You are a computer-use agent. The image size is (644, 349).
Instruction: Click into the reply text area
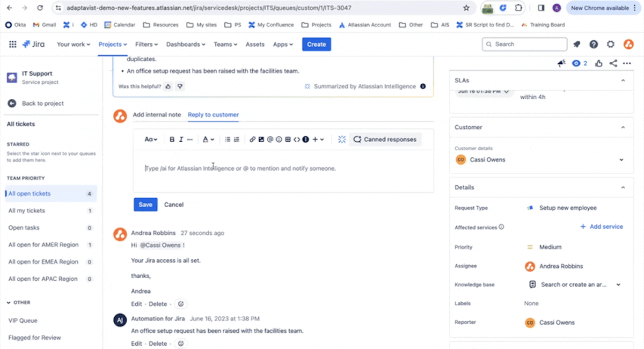(x=283, y=170)
